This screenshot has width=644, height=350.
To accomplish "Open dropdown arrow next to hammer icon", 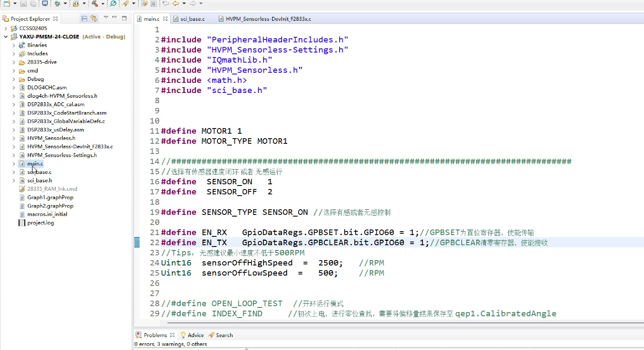I will (x=103, y=4).
